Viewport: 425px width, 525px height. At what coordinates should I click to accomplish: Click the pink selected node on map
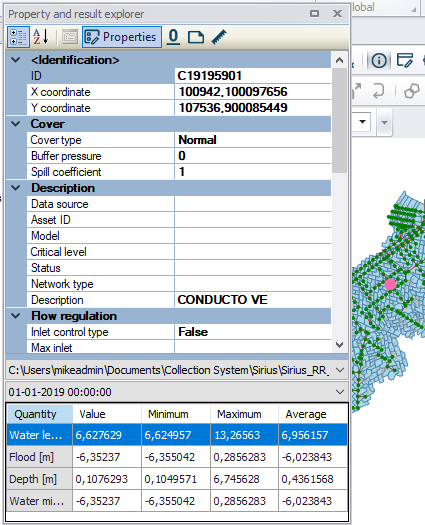[x=390, y=284]
